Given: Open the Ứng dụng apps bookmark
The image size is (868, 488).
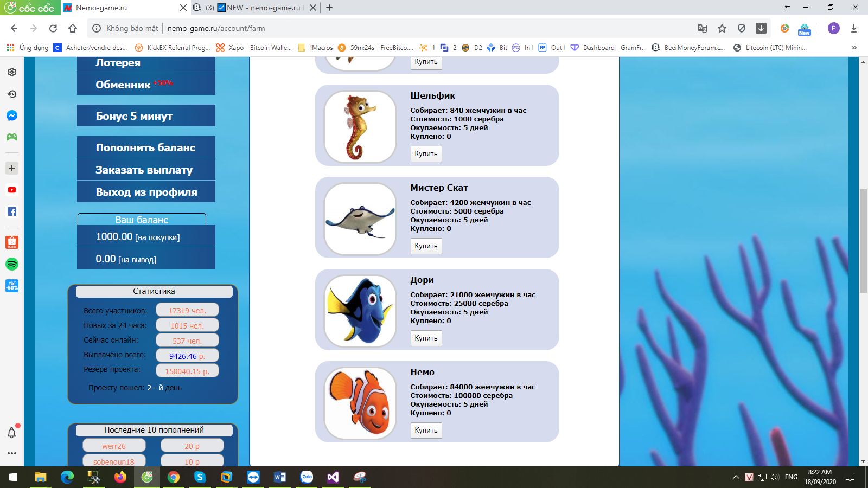Looking at the screenshot, I should pyautogui.click(x=28, y=48).
